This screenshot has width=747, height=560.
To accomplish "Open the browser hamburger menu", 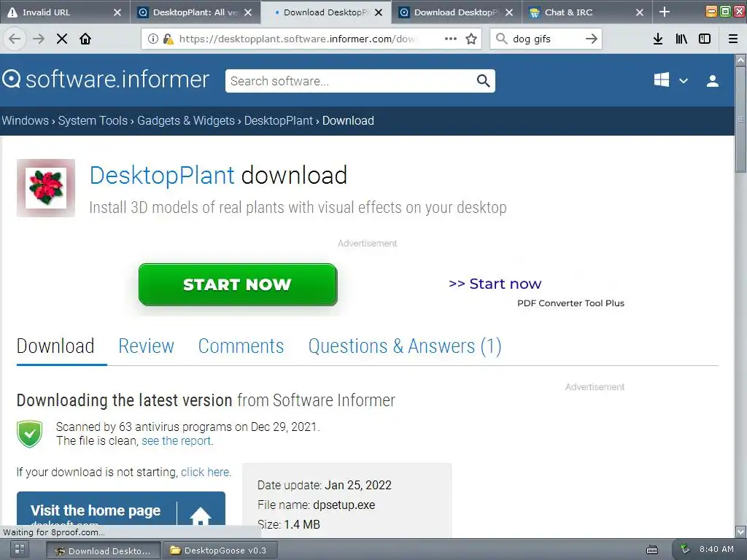I will point(733,39).
